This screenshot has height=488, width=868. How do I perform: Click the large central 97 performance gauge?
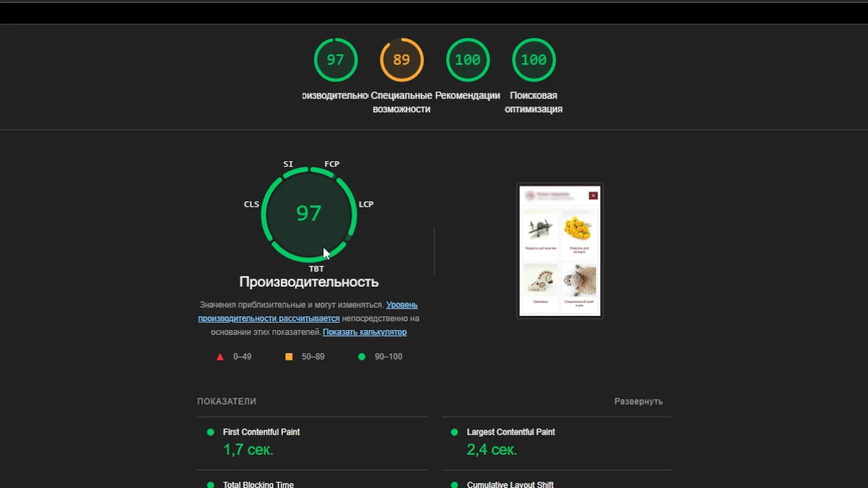[x=309, y=213]
